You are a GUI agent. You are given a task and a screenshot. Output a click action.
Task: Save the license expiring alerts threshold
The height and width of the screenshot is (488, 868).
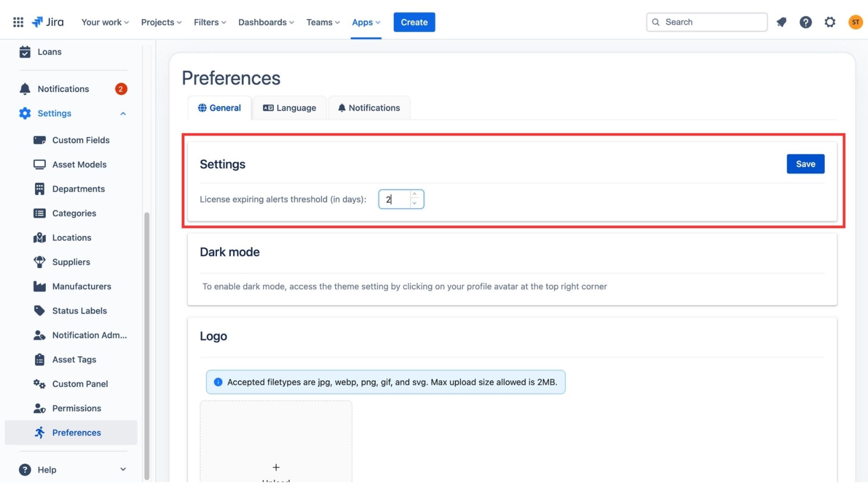click(x=806, y=164)
